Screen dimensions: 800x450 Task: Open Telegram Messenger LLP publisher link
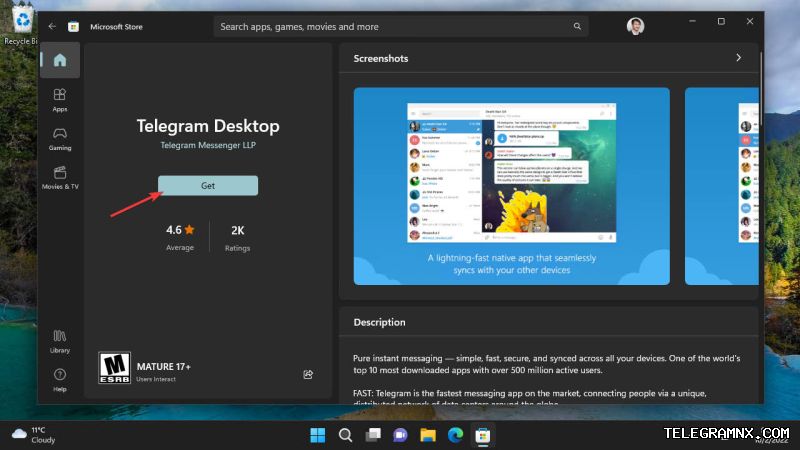[208, 145]
